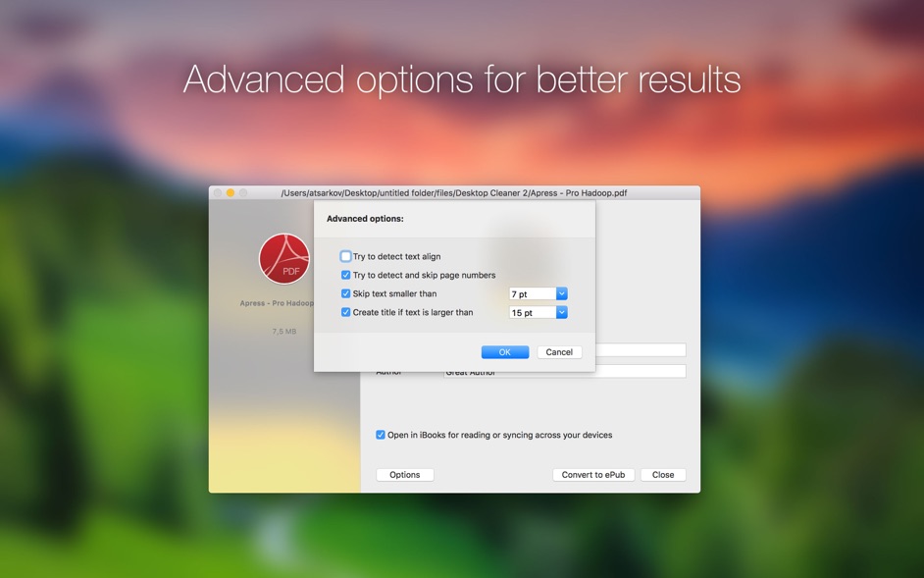This screenshot has height=578, width=924.
Task: Uncheck Try to detect and skip page numbers
Action: click(x=346, y=275)
